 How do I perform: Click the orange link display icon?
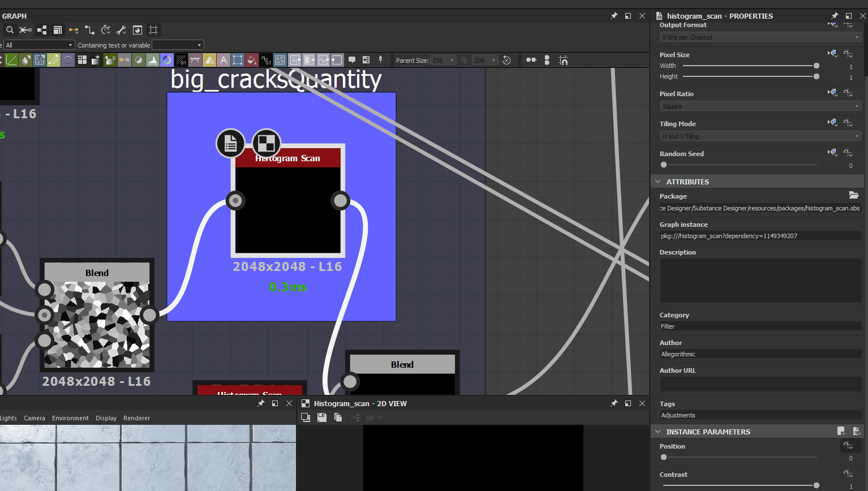(x=74, y=30)
